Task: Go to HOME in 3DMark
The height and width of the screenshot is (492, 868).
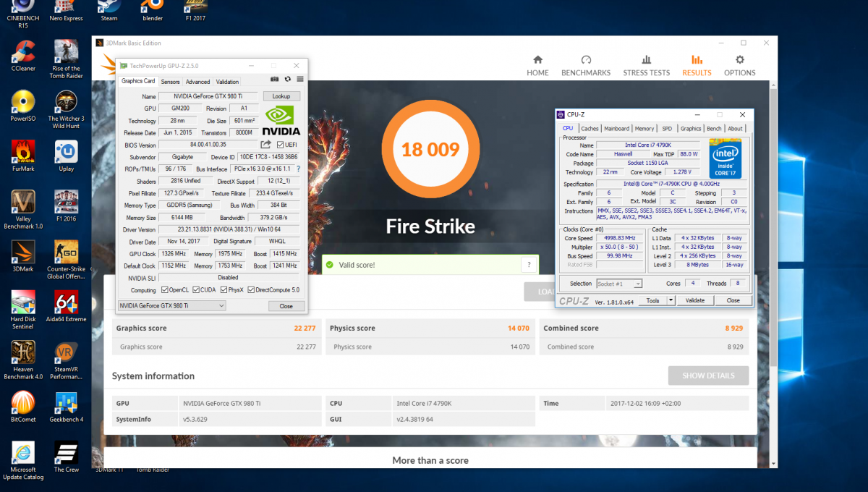Action: pyautogui.click(x=537, y=65)
